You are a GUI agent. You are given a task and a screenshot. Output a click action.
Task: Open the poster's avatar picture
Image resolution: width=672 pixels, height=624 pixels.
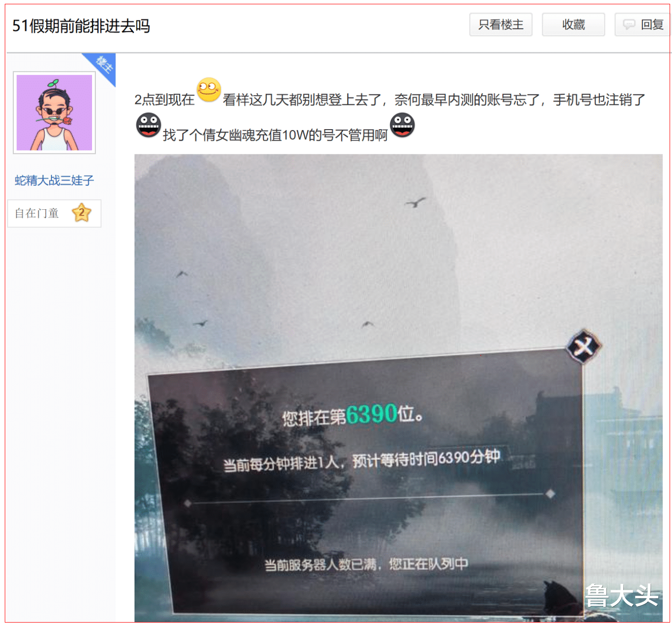[x=54, y=113]
